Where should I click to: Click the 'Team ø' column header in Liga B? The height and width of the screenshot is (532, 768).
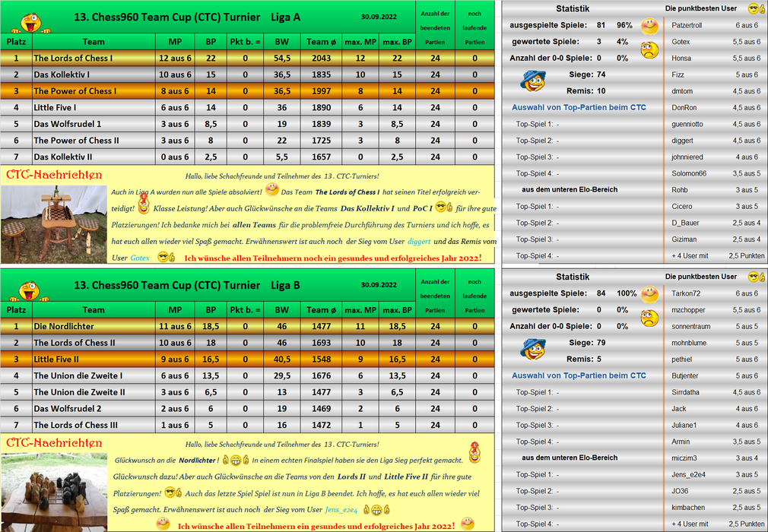click(322, 310)
